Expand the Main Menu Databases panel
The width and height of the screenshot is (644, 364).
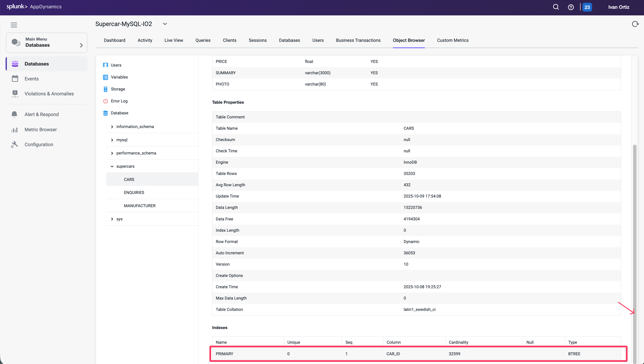pyautogui.click(x=81, y=45)
